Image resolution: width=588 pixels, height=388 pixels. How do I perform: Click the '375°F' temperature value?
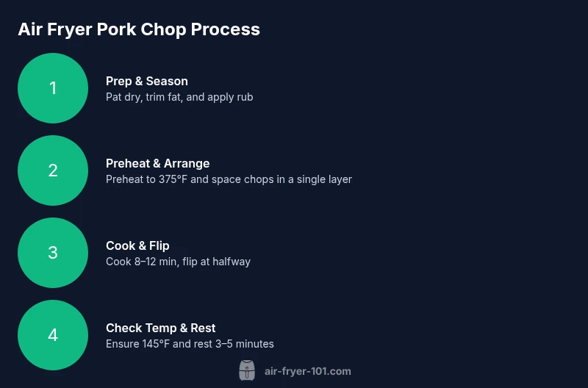(x=173, y=179)
